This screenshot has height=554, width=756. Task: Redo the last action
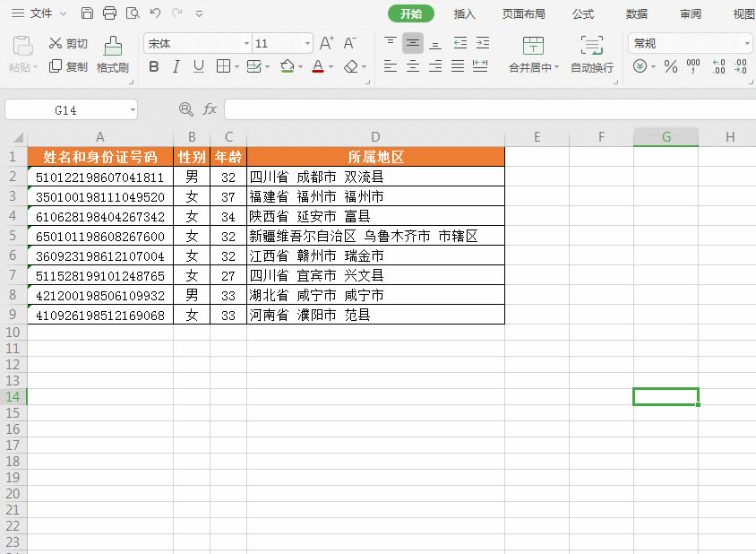coord(177,13)
